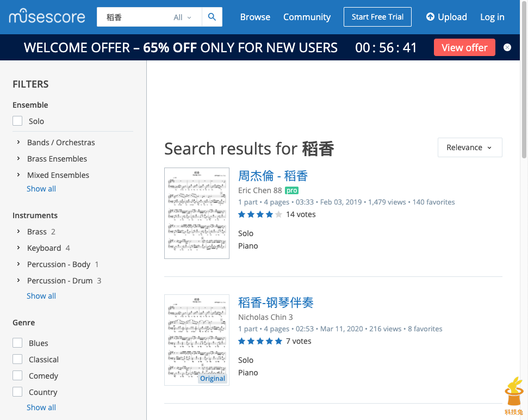Open the Community menu
Screen dimensions: 528x420
[x=307, y=17]
